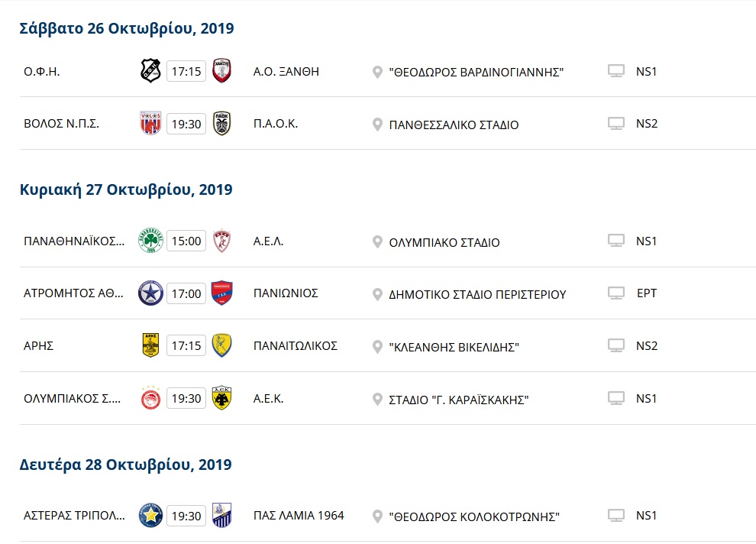Click the P.A.O.K. club crest
Viewport: 756px width, 544px height.
222,123
